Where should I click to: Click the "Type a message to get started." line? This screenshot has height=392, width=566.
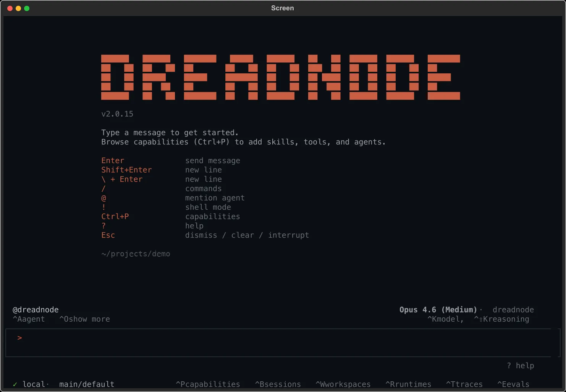click(170, 133)
